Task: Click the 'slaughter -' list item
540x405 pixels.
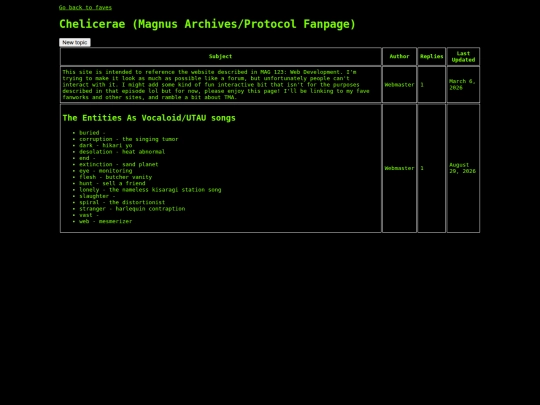Action: 97,196
